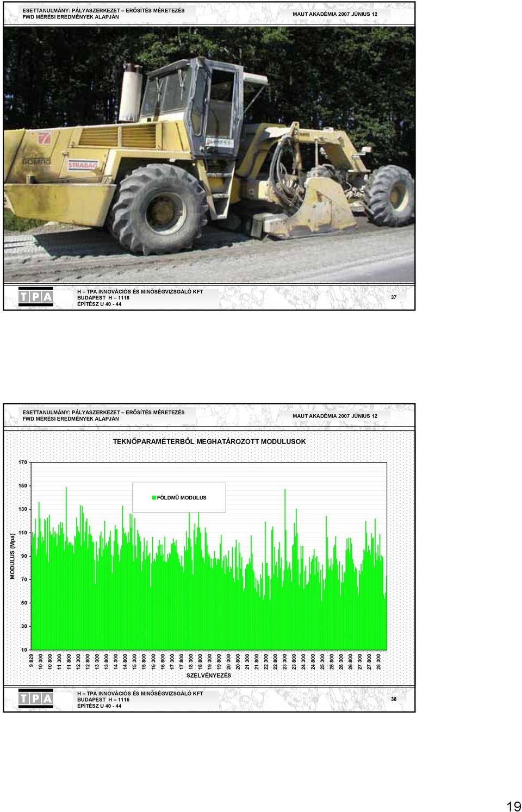The image size is (522, 812).
Task: Click the y-axis value 110
Action: [22, 533]
